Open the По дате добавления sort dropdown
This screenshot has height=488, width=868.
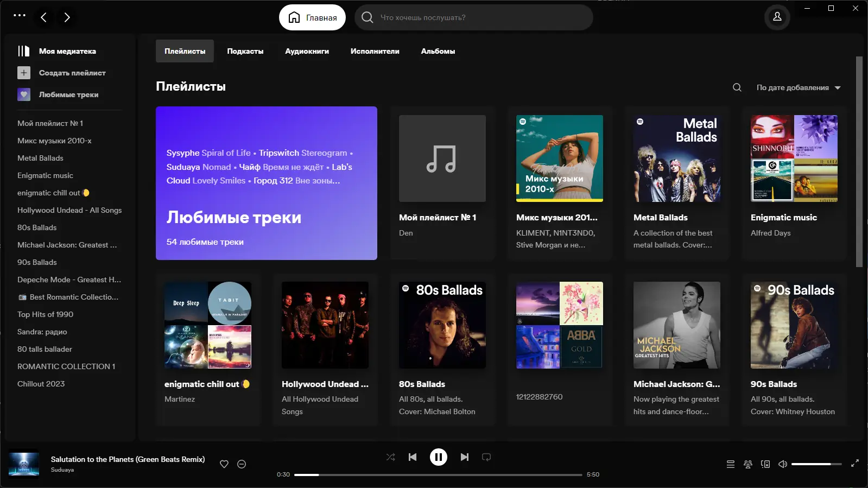[799, 87]
